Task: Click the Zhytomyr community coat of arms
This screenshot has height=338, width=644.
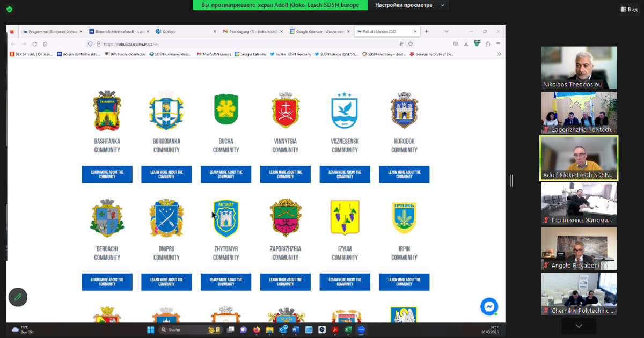Action: click(x=226, y=218)
